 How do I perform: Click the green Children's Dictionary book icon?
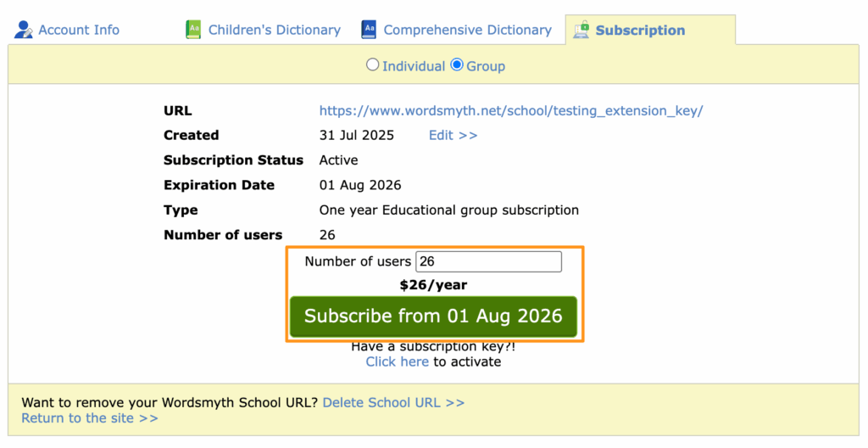(193, 30)
